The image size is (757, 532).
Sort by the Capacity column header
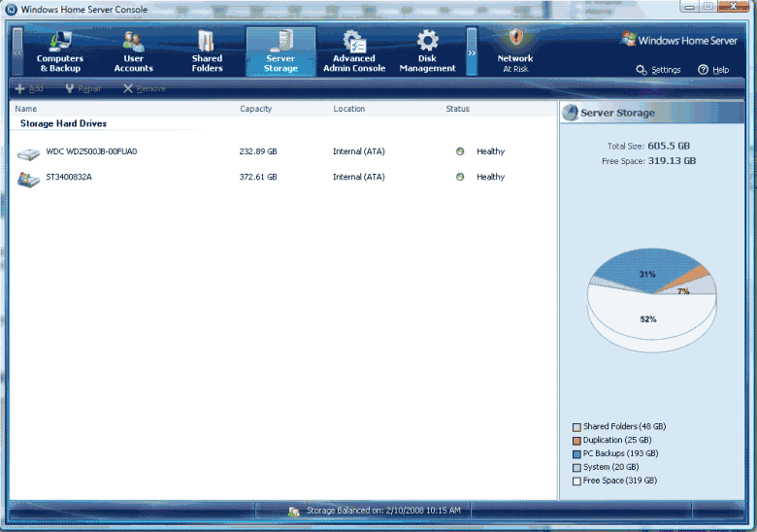click(256, 109)
